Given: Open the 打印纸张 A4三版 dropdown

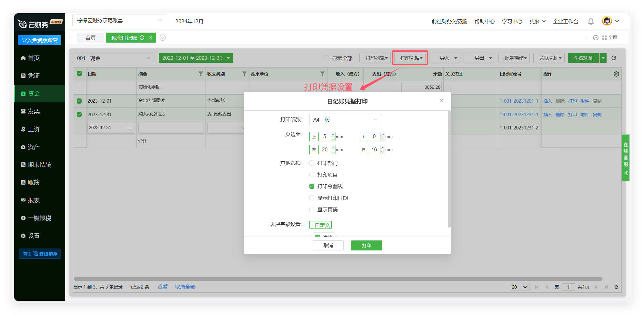Looking at the screenshot, I should (x=345, y=120).
